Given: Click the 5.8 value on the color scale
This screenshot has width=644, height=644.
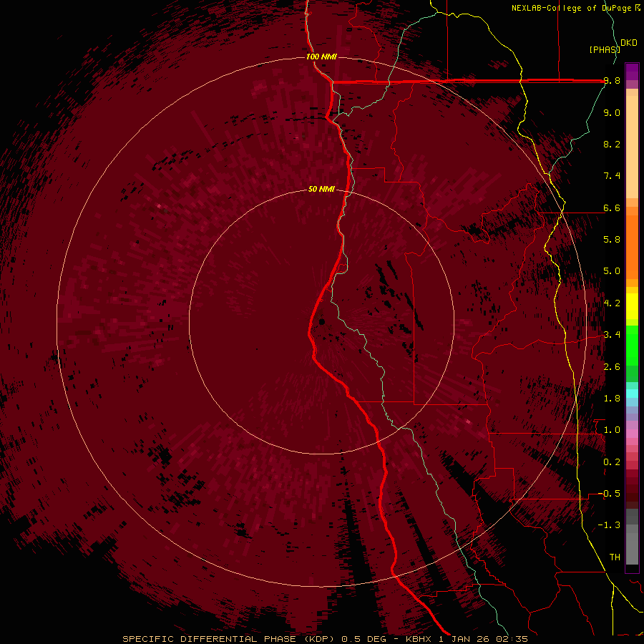Looking at the screenshot, I should (x=612, y=240).
